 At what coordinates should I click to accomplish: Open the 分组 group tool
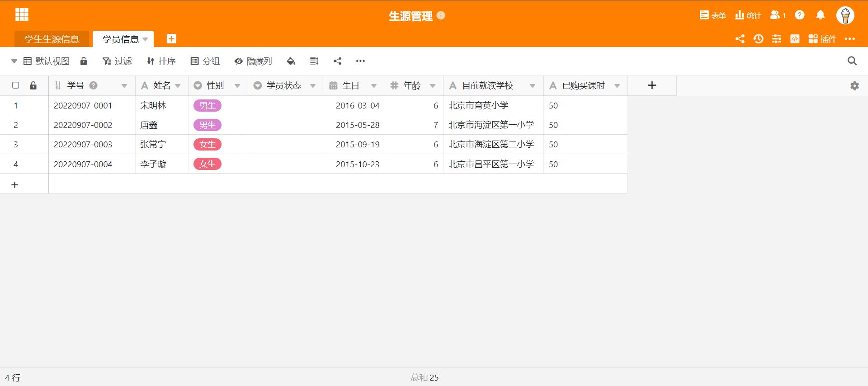[205, 61]
